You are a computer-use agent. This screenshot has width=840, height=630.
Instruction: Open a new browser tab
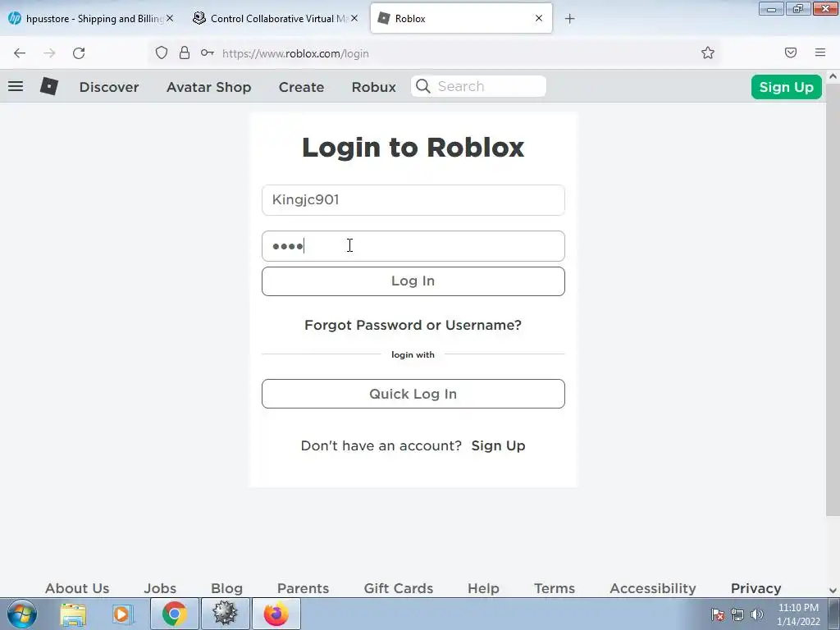[x=569, y=19]
